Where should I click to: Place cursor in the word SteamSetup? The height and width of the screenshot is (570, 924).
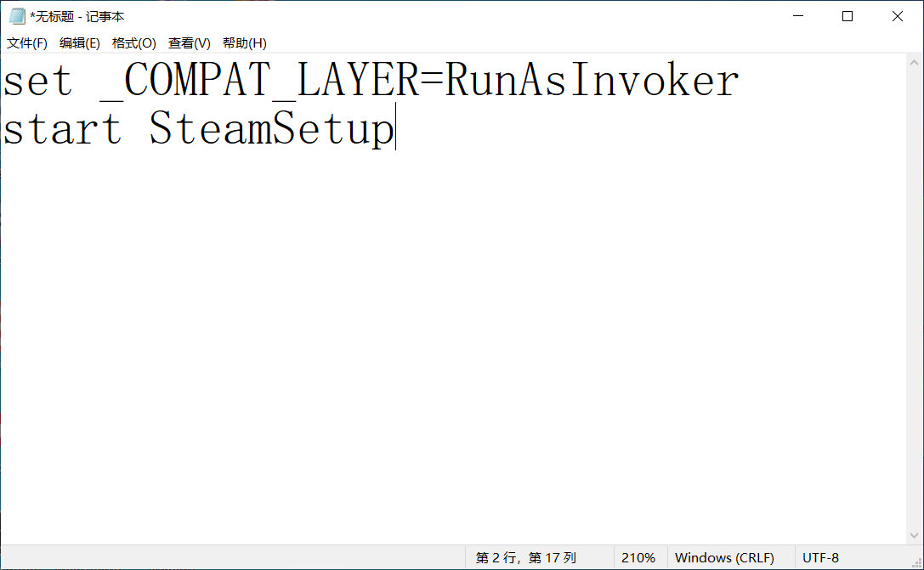click(272, 127)
